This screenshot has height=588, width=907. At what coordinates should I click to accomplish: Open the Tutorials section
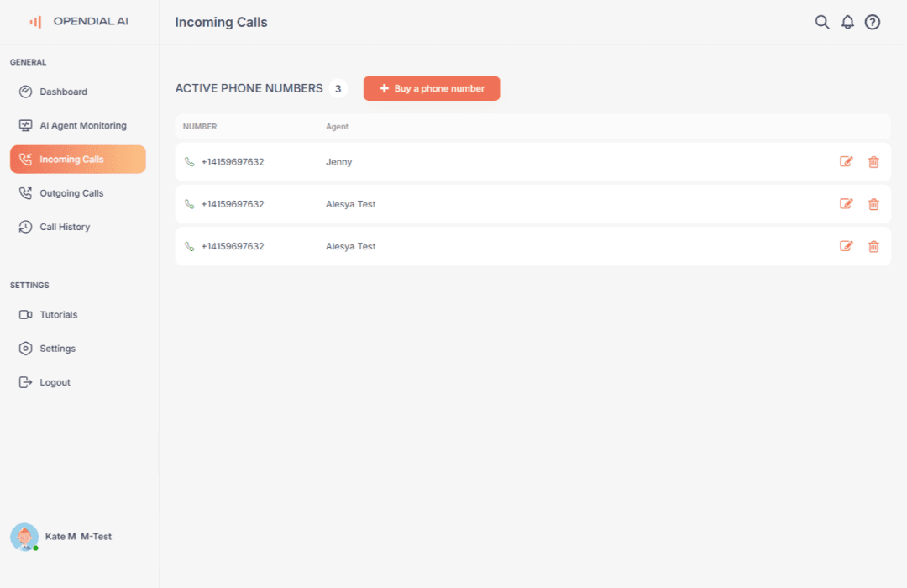tap(58, 314)
